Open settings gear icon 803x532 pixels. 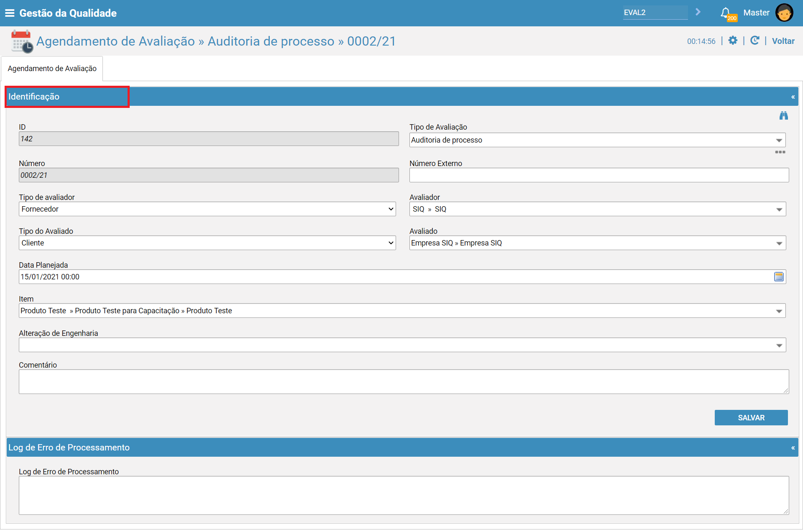[733, 41]
